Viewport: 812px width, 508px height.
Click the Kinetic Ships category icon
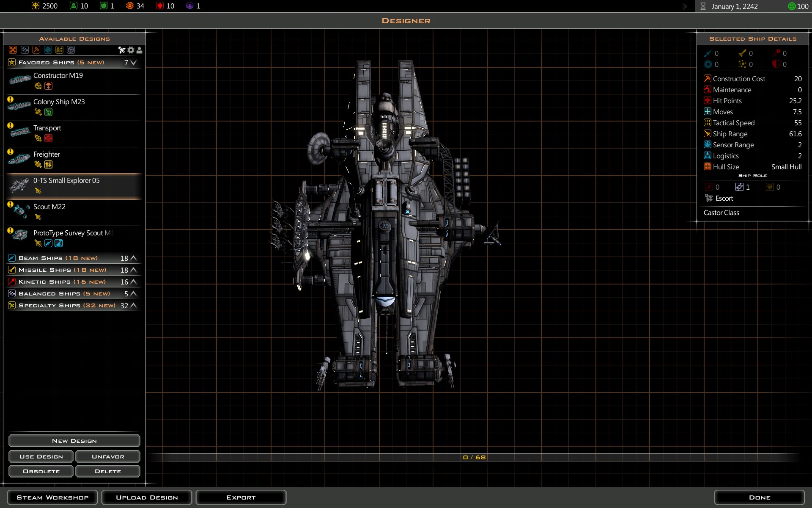point(12,282)
